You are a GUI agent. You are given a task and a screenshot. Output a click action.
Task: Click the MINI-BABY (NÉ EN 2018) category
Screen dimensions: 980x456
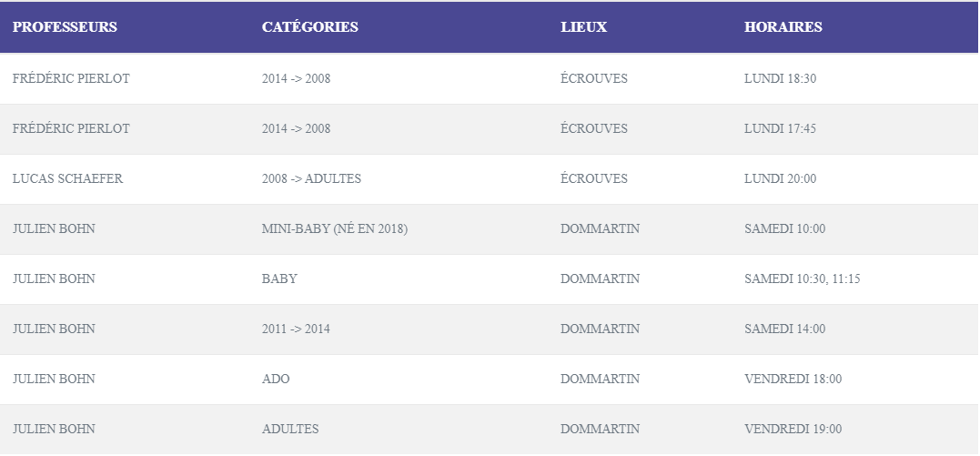pyautogui.click(x=334, y=229)
